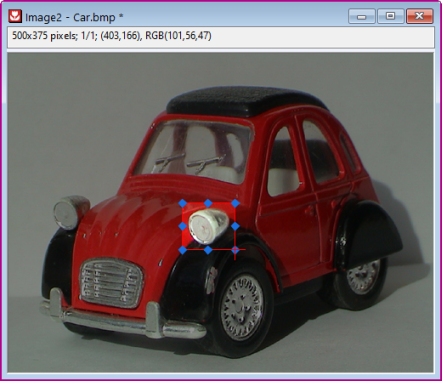Click the ROI top-left corner handle
Screen dimensions: 442x381
[x=183, y=203]
